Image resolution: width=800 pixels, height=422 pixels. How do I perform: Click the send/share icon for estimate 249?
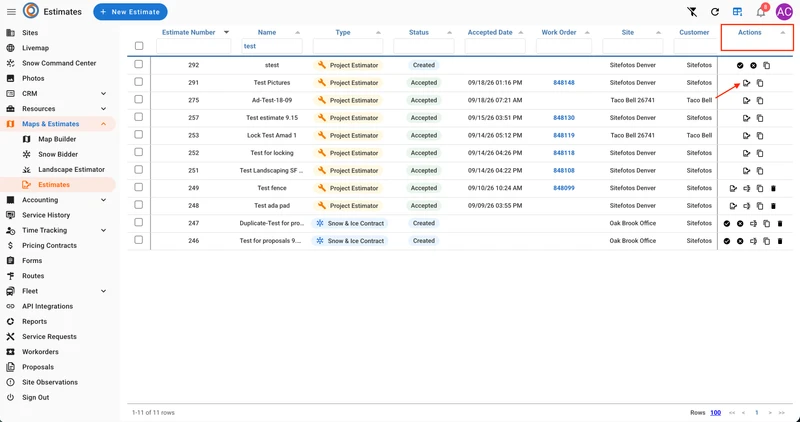(746, 188)
